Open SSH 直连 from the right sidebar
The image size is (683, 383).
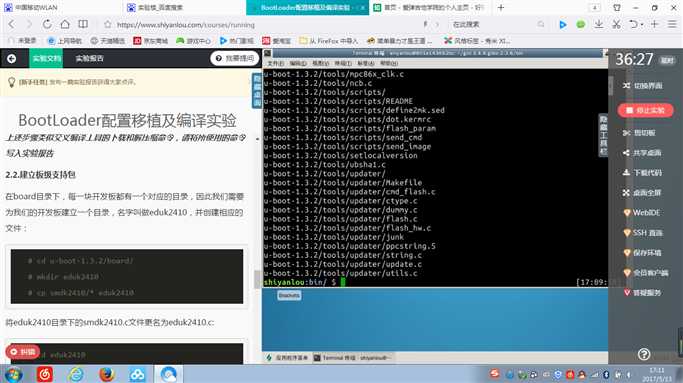[643, 233]
